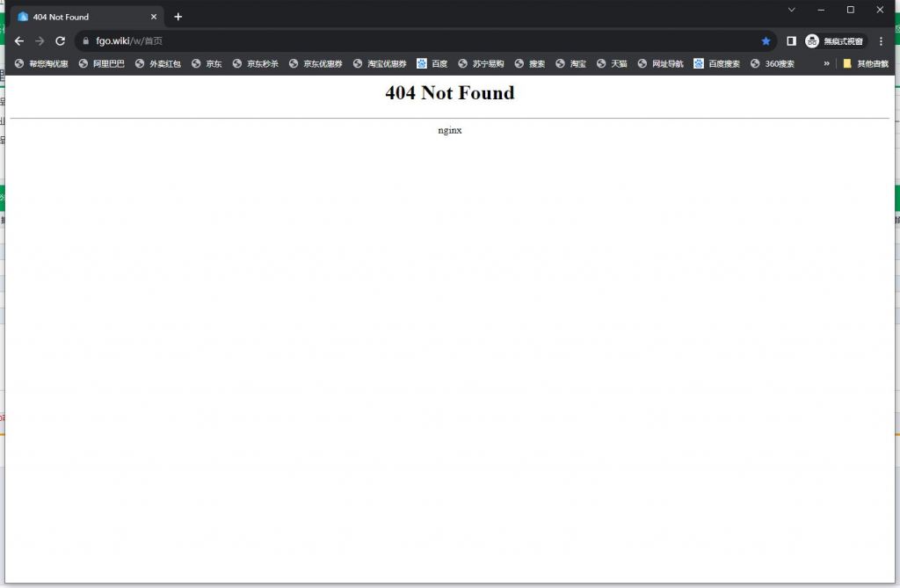The image size is (900, 588).
Task: View site info via the lock icon
Action: [86, 40]
